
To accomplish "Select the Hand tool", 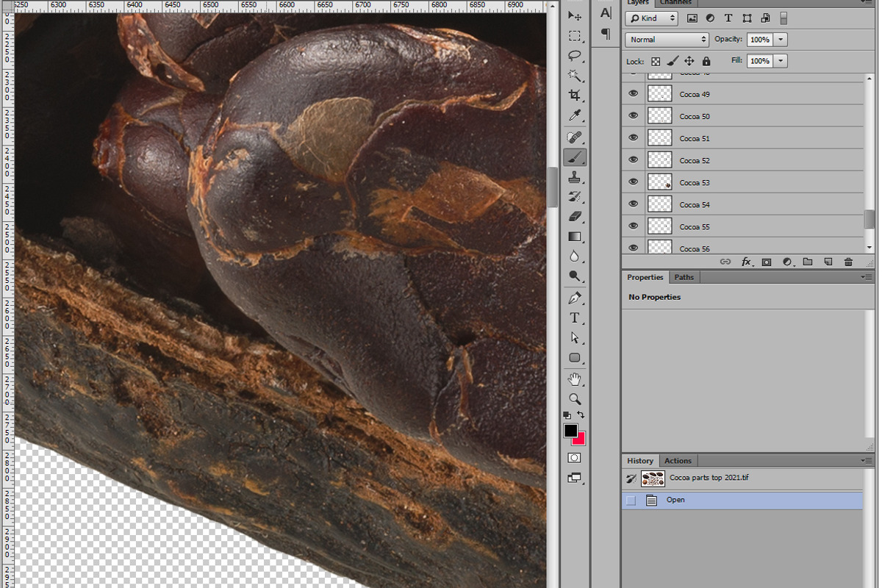I will pyautogui.click(x=575, y=379).
